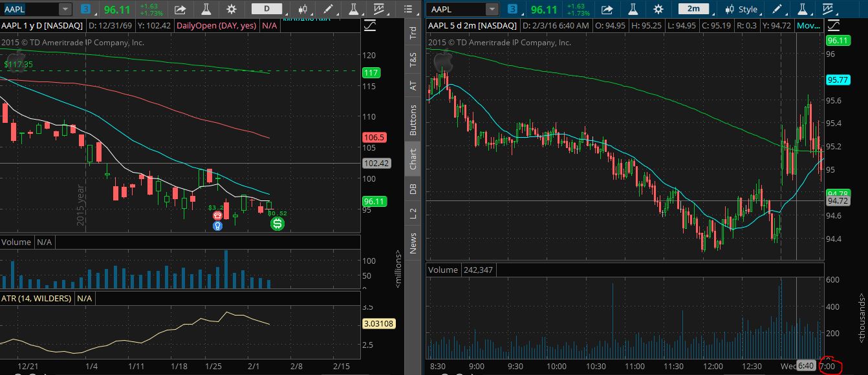Image resolution: width=868 pixels, height=375 pixels.
Task: Click the cyan 95.77 price bubble
Action: [837, 80]
